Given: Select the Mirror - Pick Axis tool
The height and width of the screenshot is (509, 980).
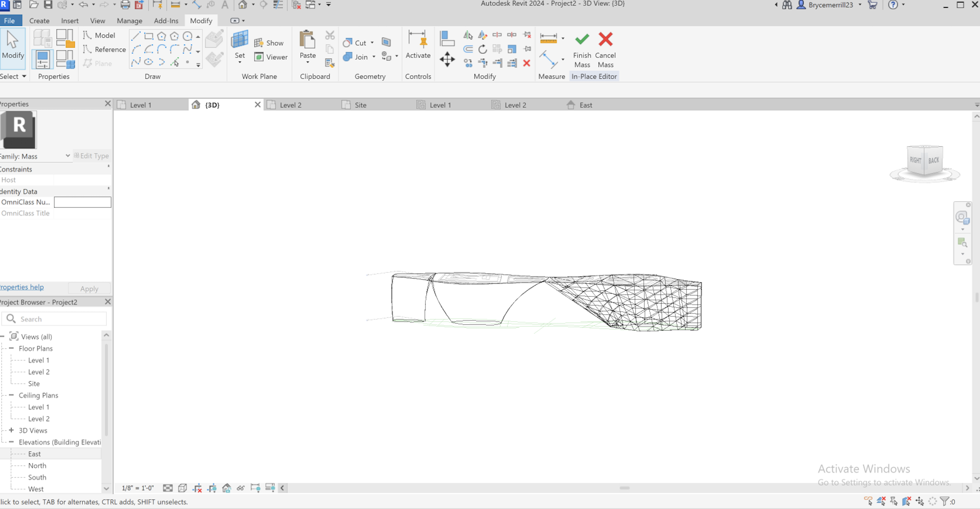Looking at the screenshot, I should pyautogui.click(x=468, y=35).
